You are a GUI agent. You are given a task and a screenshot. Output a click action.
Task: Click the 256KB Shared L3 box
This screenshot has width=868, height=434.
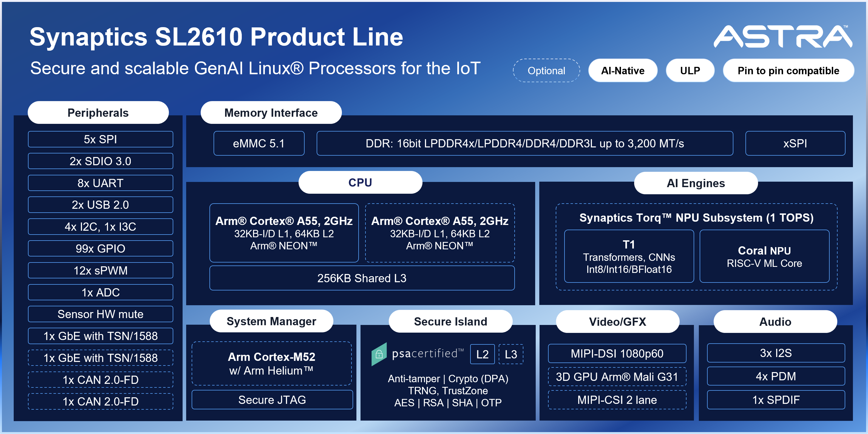[x=362, y=278]
